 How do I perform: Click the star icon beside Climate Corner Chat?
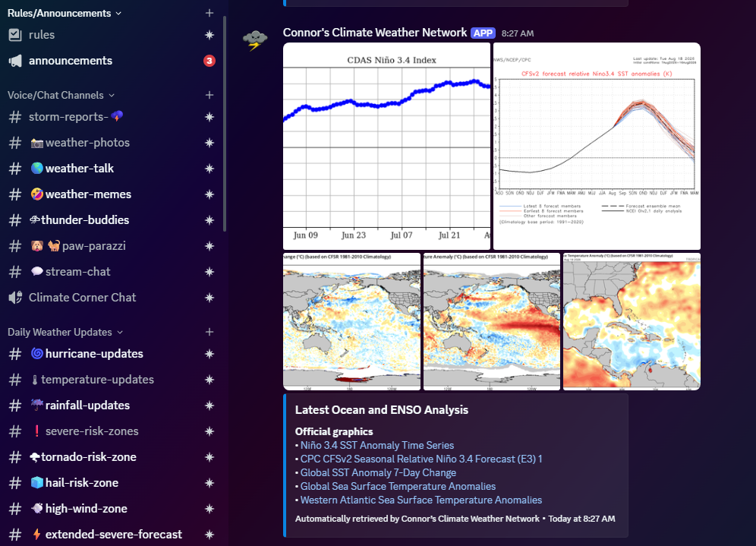[209, 298]
